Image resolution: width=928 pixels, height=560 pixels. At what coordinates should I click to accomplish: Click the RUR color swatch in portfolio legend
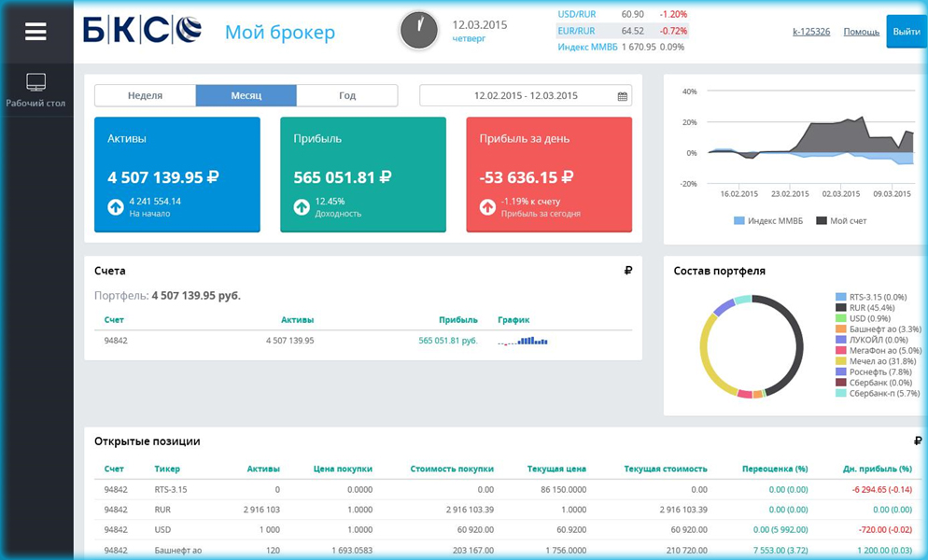(841, 307)
